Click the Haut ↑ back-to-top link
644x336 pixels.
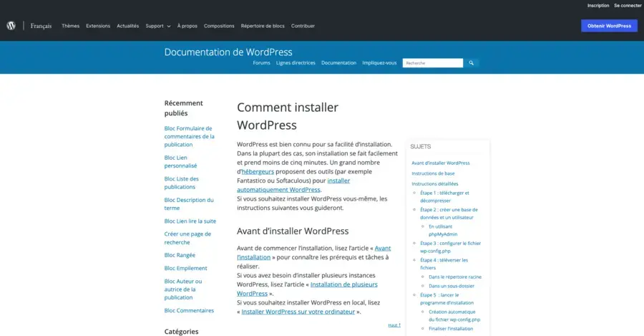point(394,325)
